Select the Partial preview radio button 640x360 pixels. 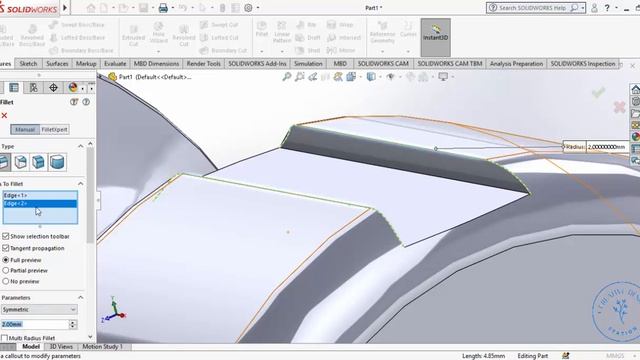click(x=6, y=270)
